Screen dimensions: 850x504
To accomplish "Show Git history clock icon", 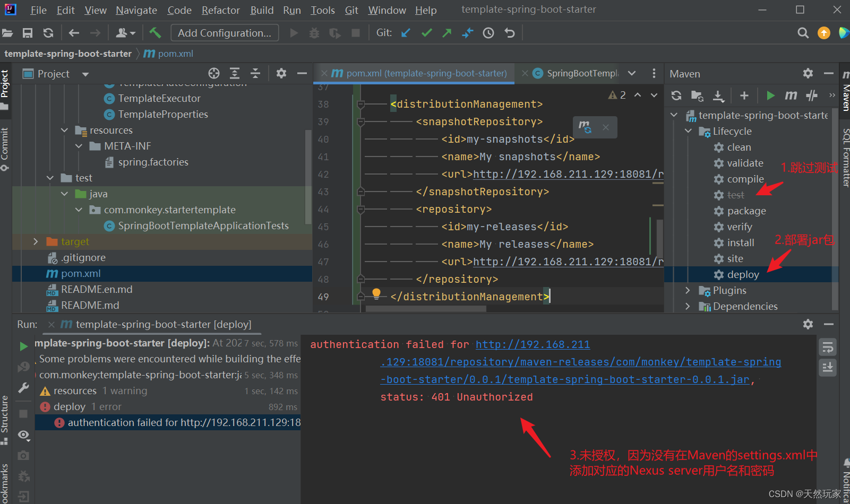I will pyautogui.click(x=488, y=33).
